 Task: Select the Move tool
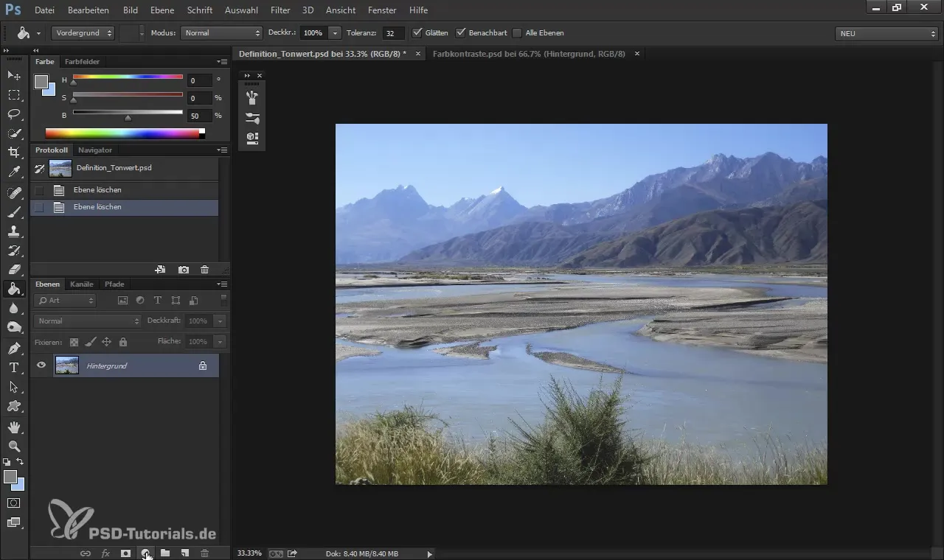tap(14, 76)
